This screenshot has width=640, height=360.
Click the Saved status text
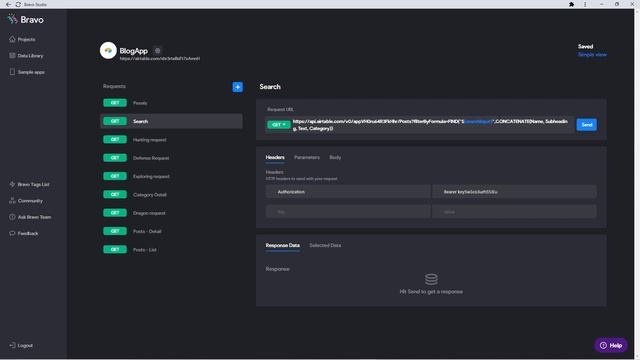(585, 47)
